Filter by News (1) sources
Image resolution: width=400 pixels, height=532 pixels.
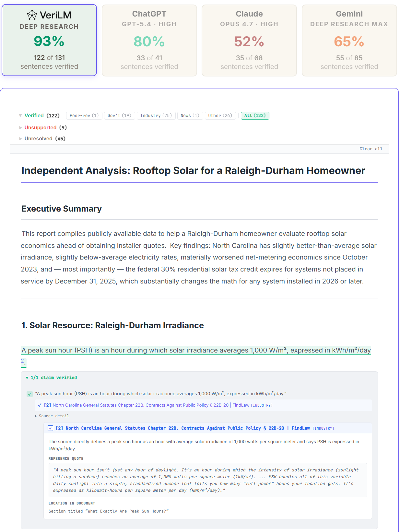tap(190, 116)
